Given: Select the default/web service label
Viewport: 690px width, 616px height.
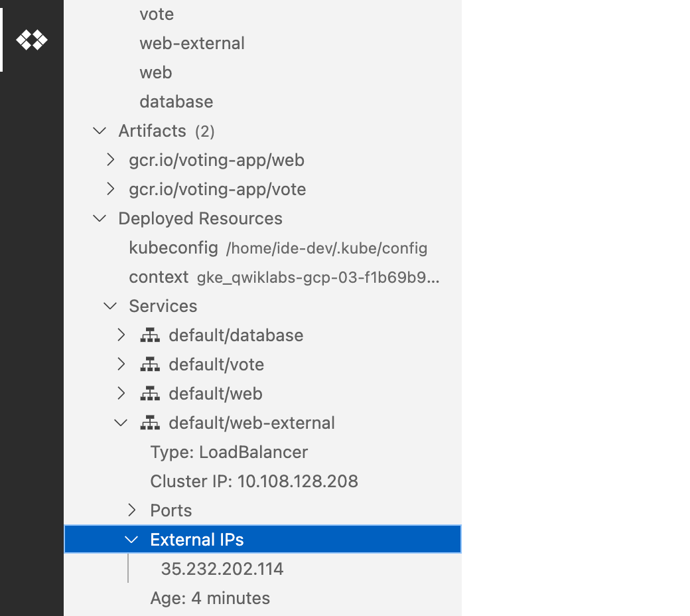Looking at the screenshot, I should click(x=216, y=394).
